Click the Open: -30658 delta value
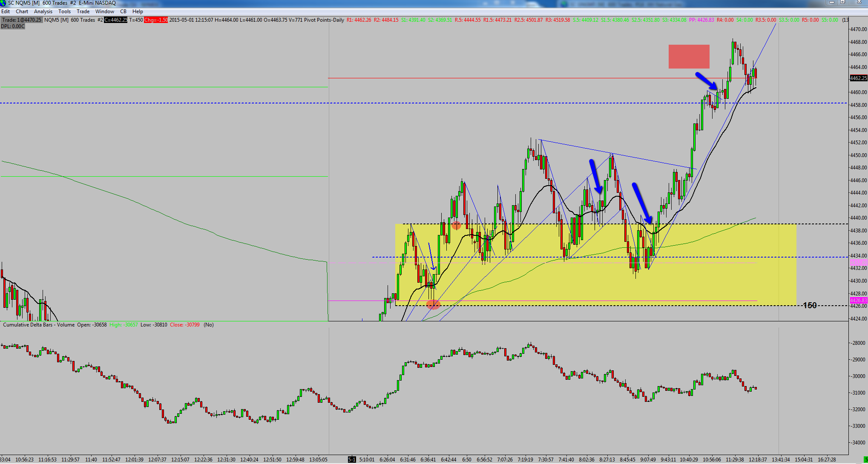This screenshot has height=464, width=868. click(92, 325)
